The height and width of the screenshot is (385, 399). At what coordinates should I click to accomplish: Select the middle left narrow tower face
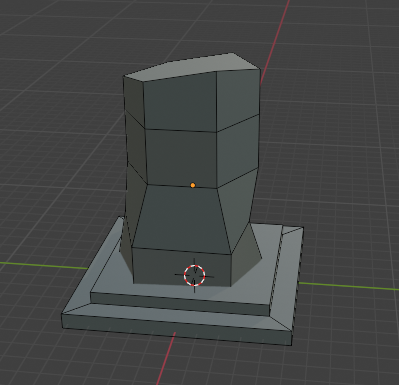click(x=136, y=148)
